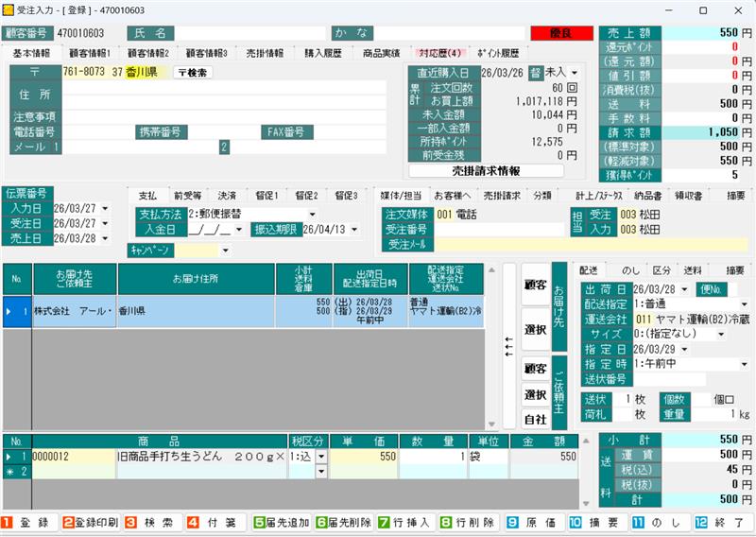Click the 顧客番号 input field
Image resolution: width=756 pixels, height=537 pixels.
pyautogui.click(x=88, y=33)
